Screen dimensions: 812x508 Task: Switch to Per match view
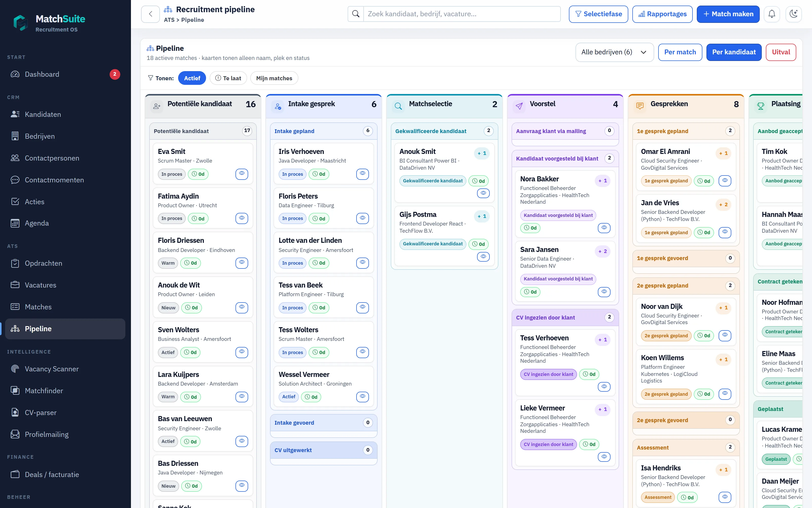680,52
